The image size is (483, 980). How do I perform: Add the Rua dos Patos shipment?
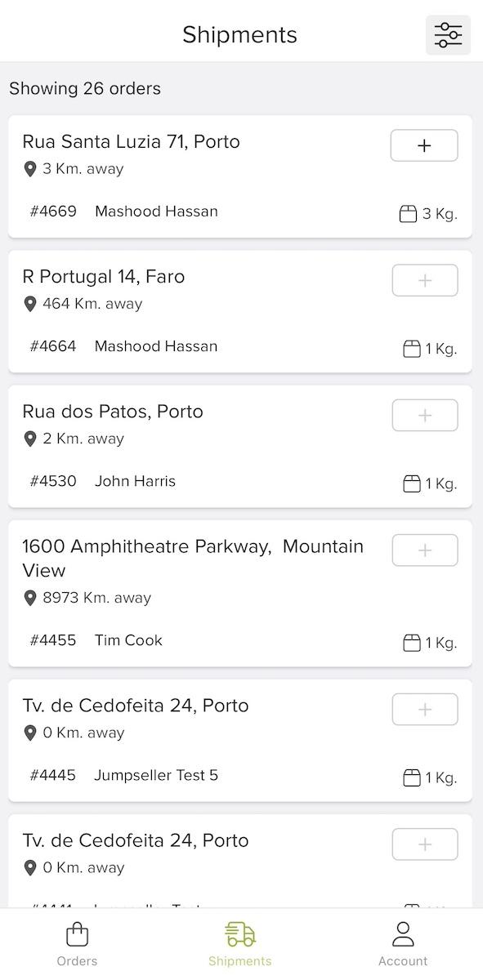[424, 415]
